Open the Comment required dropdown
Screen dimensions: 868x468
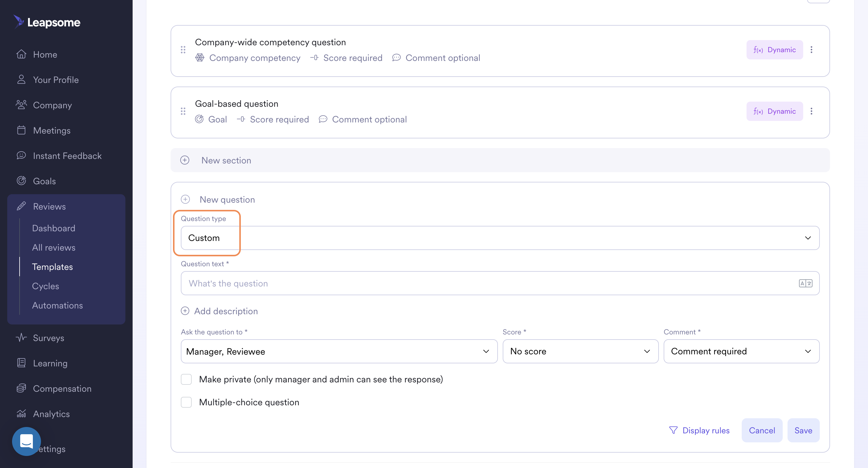coord(741,351)
